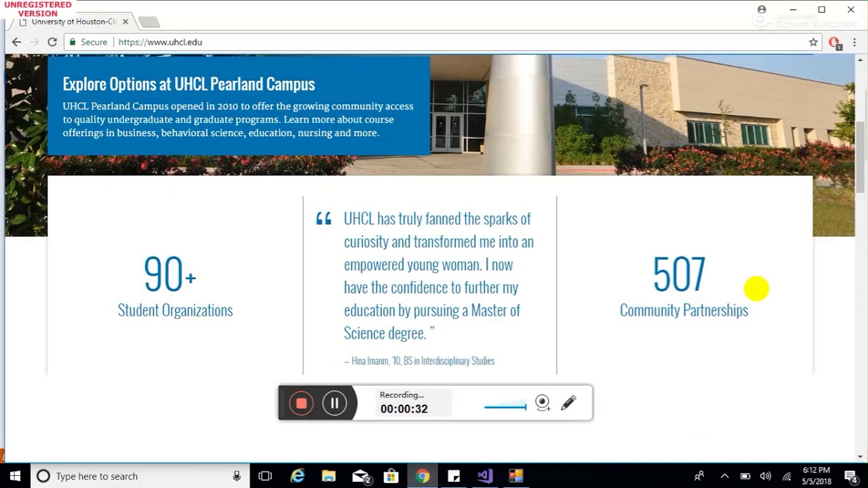Open the Microsoft Store from taskbar
Viewport: 868px width, 488px height.
click(391, 476)
